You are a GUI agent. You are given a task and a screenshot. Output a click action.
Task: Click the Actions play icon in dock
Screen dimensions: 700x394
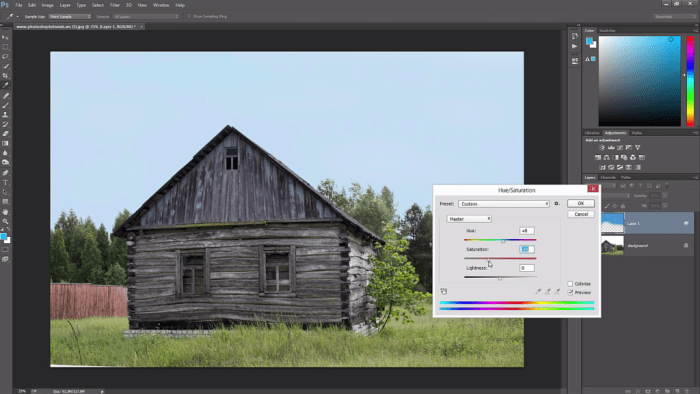click(x=575, y=46)
